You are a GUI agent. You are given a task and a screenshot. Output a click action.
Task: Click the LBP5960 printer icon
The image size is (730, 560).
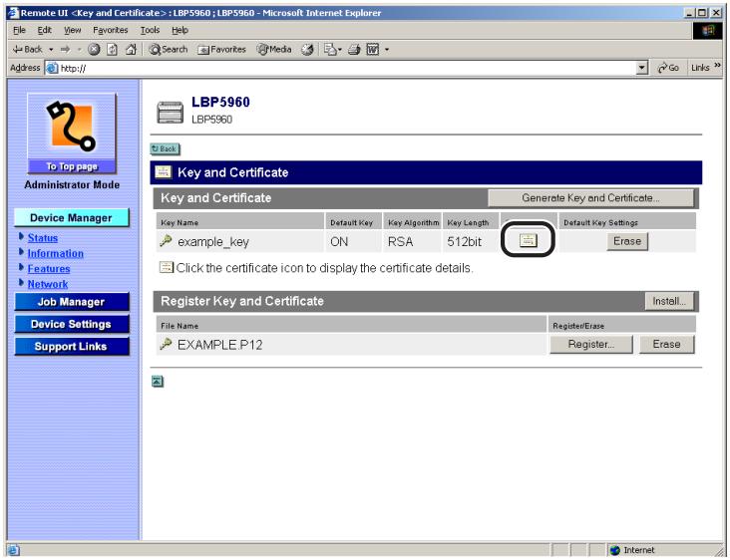point(170,112)
